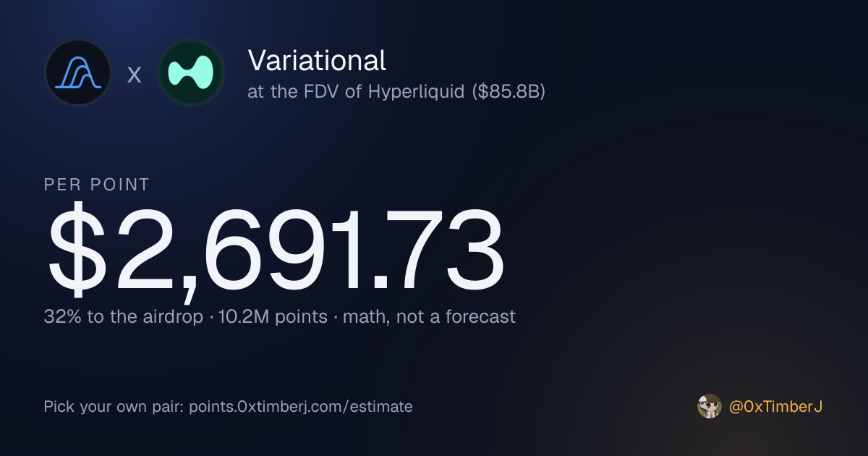Click the blue Variational curve logo
The height and width of the screenshot is (456, 868).
[x=78, y=73]
